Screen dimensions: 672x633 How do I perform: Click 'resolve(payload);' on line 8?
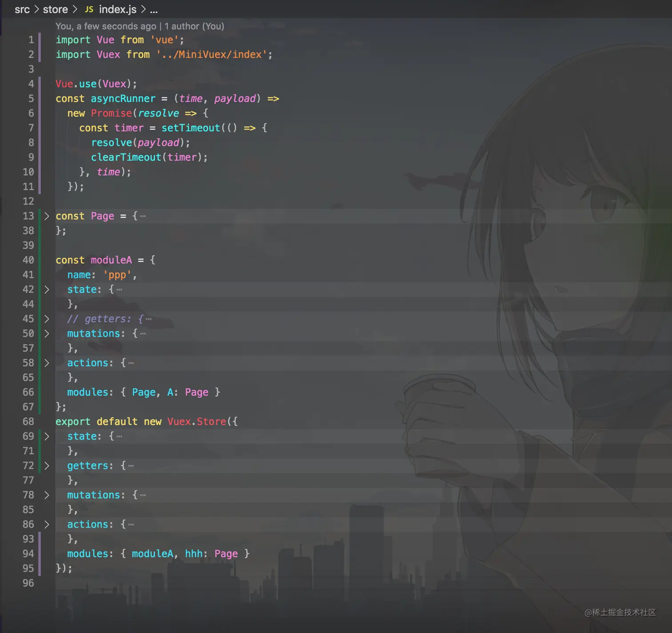pyautogui.click(x=140, y=143)
